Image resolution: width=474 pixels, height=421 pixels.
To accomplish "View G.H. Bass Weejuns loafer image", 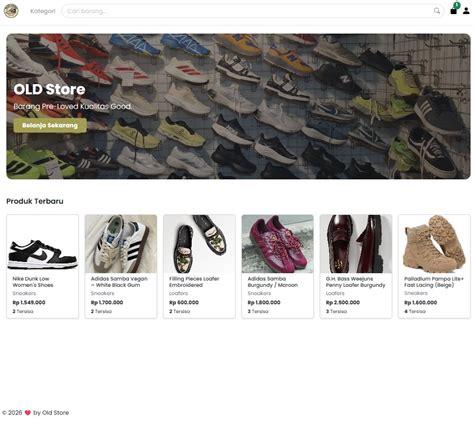I will pyautogui.click(x=356, y=244).
